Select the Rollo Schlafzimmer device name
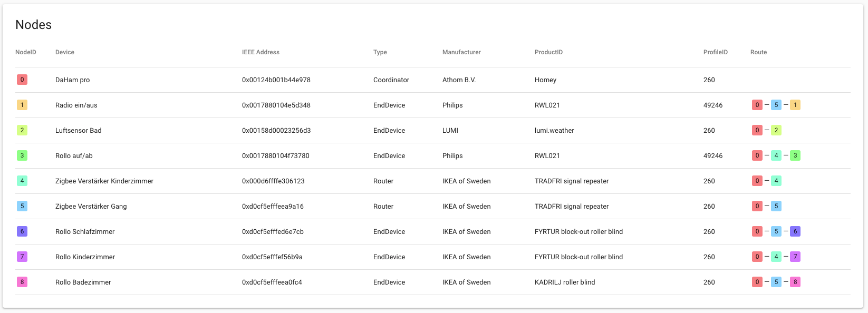Image resolution: width=868 pixels, height=313 pixels. pyautogui.click(x=85, y=231)
